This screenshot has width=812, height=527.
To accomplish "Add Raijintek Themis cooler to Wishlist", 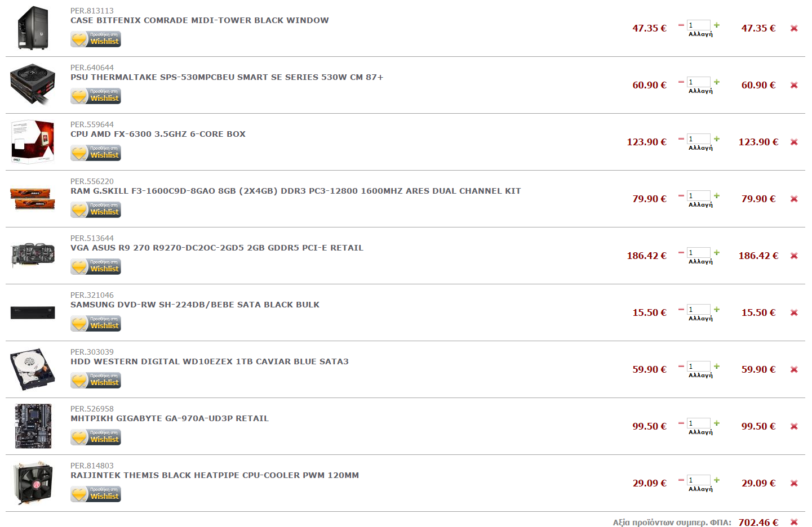I will coord(96,494).
